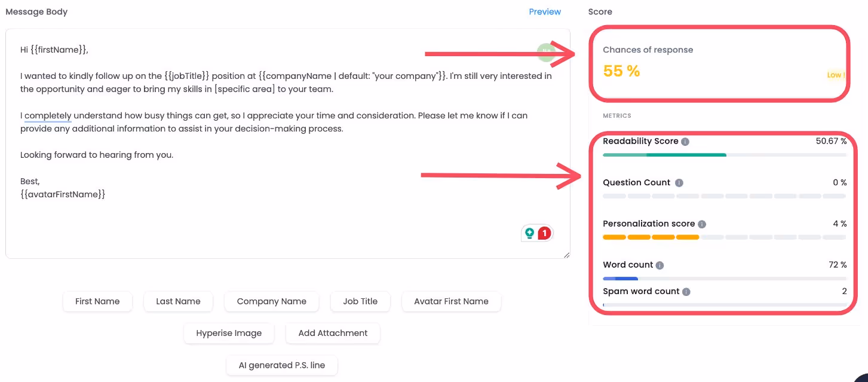The image size is (868, 382).
Task: Insert the Job Title variable
Action: click(360, 301)
